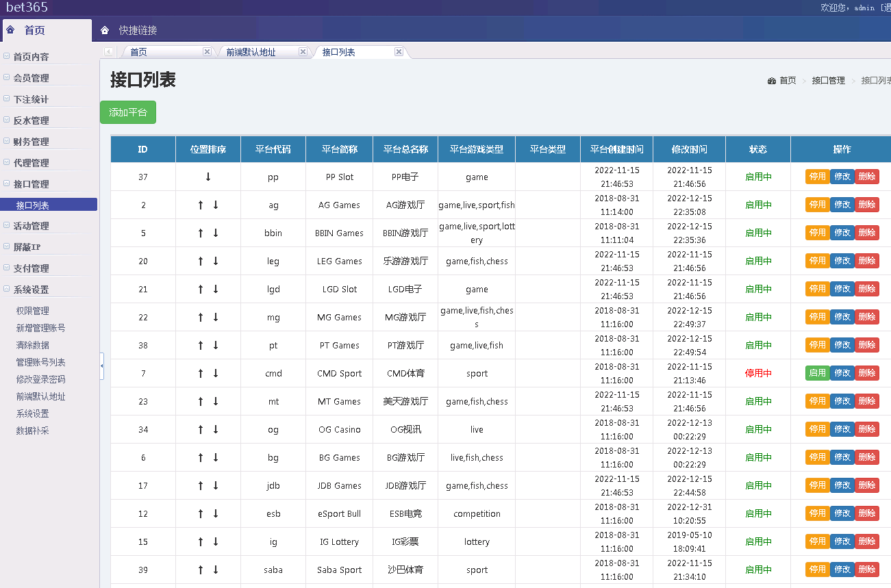Image resolution: width=891 pixels, height=588 pixels.
Task: Move the ag platform down
Action: (x=216, y=205)
